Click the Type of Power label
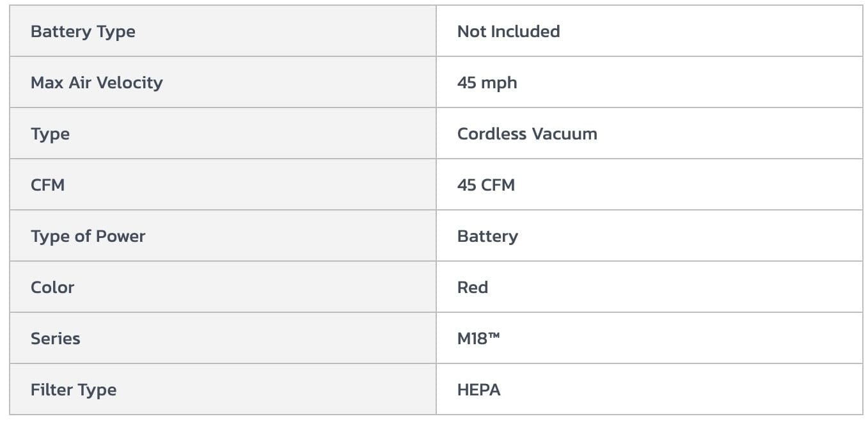The image size is (868, 421). click(x=88, y=236)
